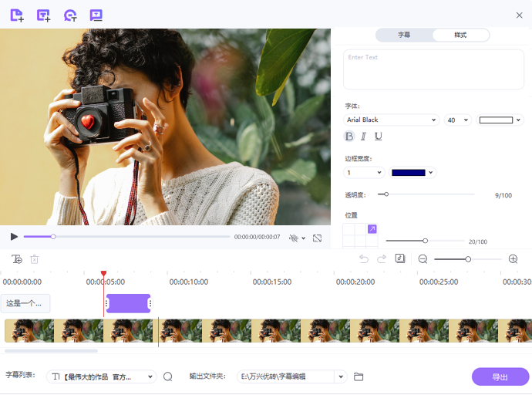Open the white font color dropdown
The image size is (532, 395).
(x=500, y=120)
